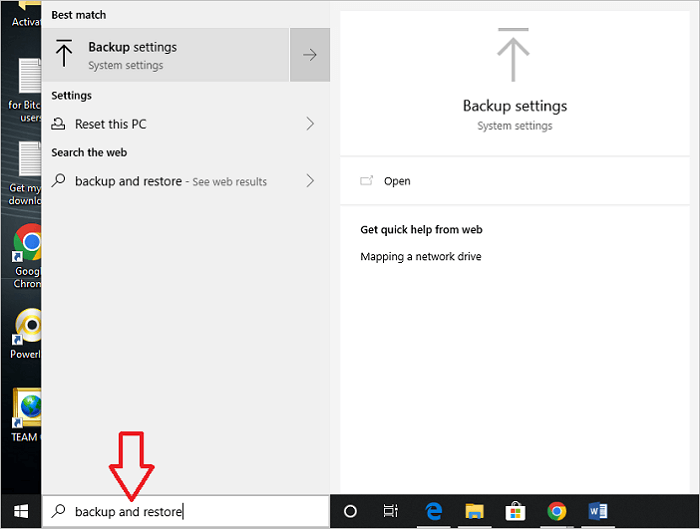Launch Google Chrome from the taskbar
This screenshot has height=529, width=700.
(x=557, y=511)
